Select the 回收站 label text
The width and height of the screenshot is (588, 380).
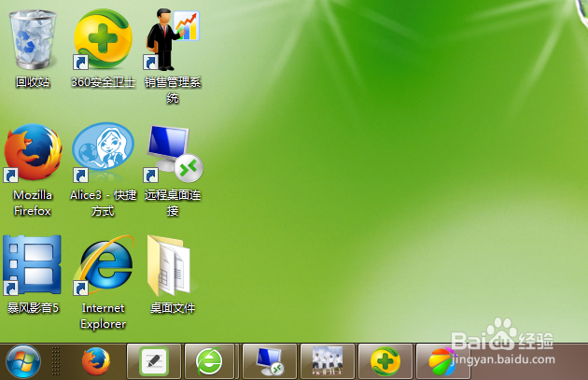click(33, 82)
